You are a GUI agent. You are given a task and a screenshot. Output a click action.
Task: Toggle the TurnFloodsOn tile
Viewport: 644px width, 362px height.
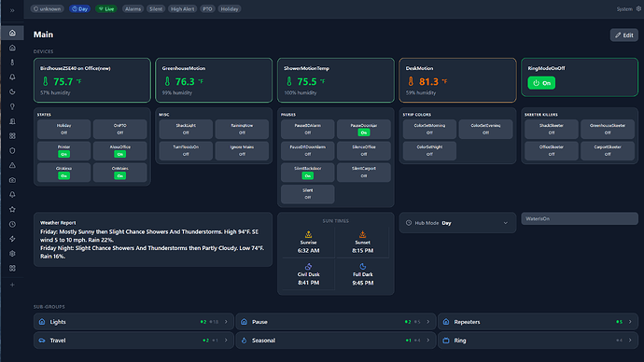186,150
